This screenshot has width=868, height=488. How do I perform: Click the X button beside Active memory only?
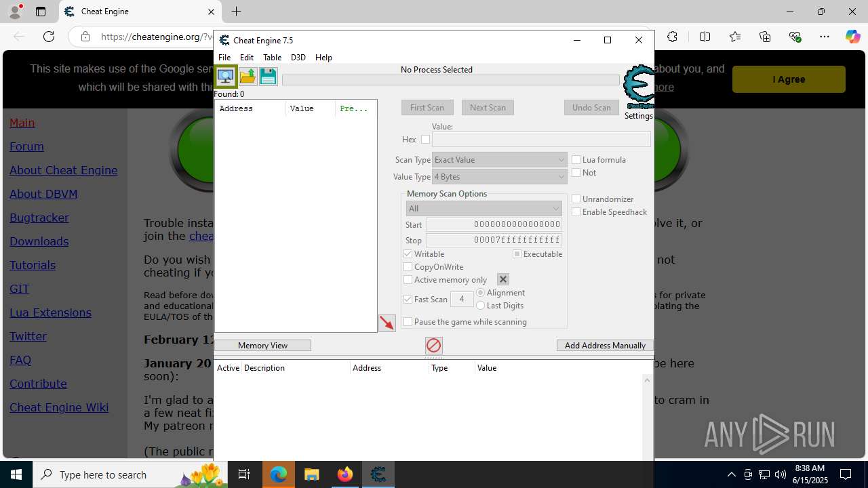[x=503, y=279]
